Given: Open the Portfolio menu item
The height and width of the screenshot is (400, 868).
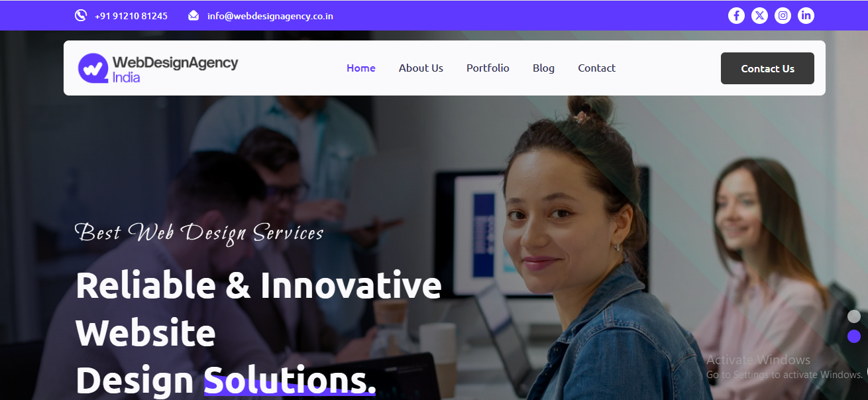Looking at the screenshot, I should (488, 68).
